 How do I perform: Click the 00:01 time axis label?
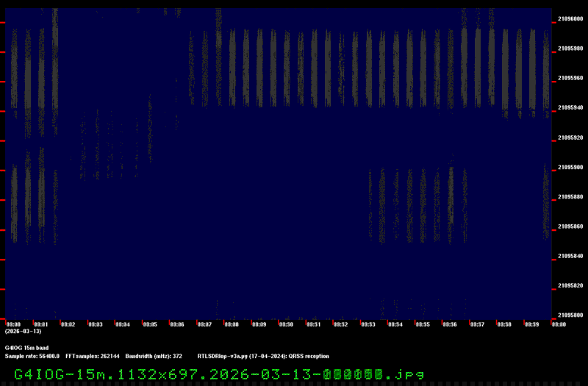(41, 324)
